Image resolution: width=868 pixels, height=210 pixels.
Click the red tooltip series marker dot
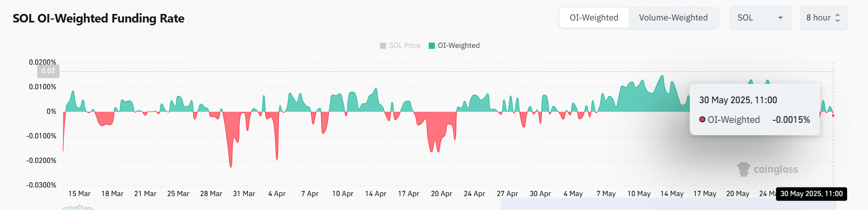coord(702,120)
